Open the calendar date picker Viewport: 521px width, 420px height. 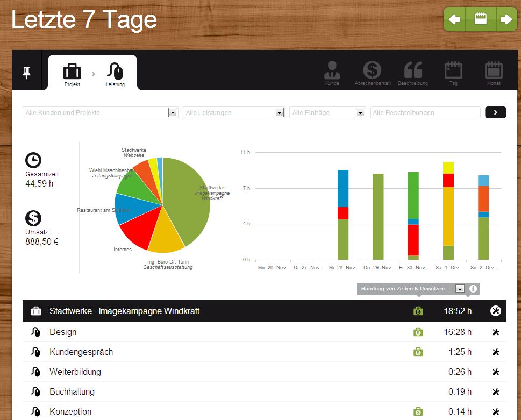coord(481,19)
